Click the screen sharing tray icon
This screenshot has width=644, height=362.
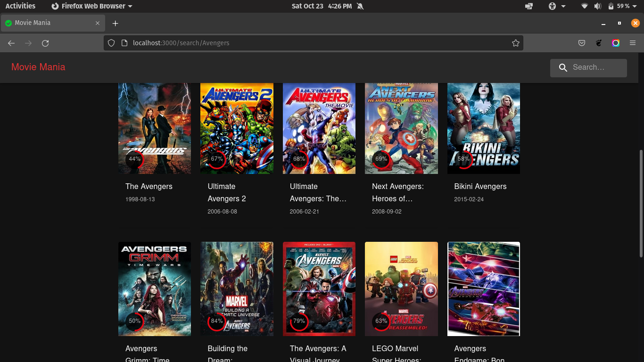point(529,6)
